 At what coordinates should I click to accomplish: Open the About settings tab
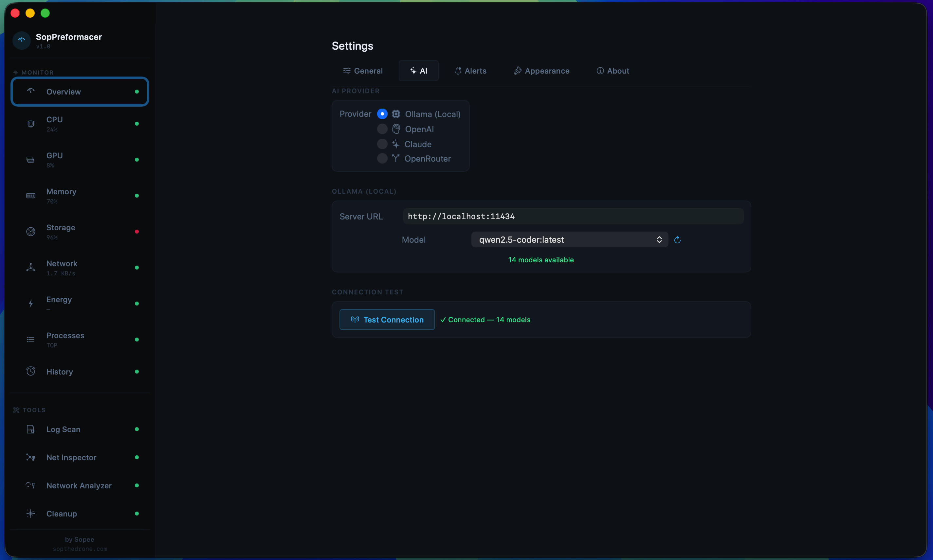[613, 71]
